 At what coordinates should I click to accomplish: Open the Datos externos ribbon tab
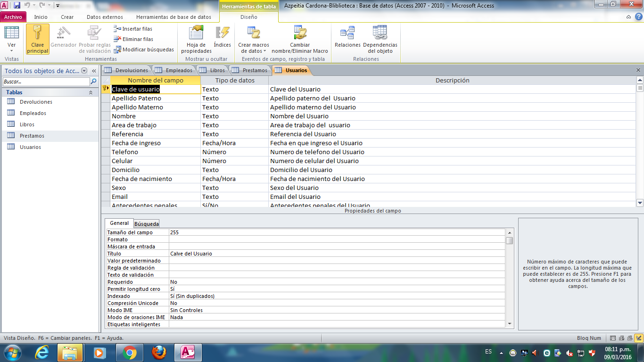[x=105, y=17]
